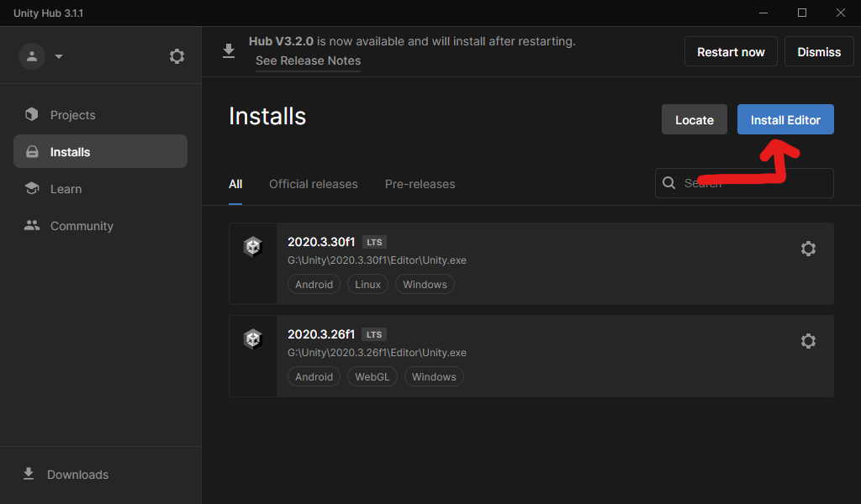Image resolution: width=861 pixels, height=504 pixels.
Task: Click the WebGL module tag
Action: tap(372, 377)
